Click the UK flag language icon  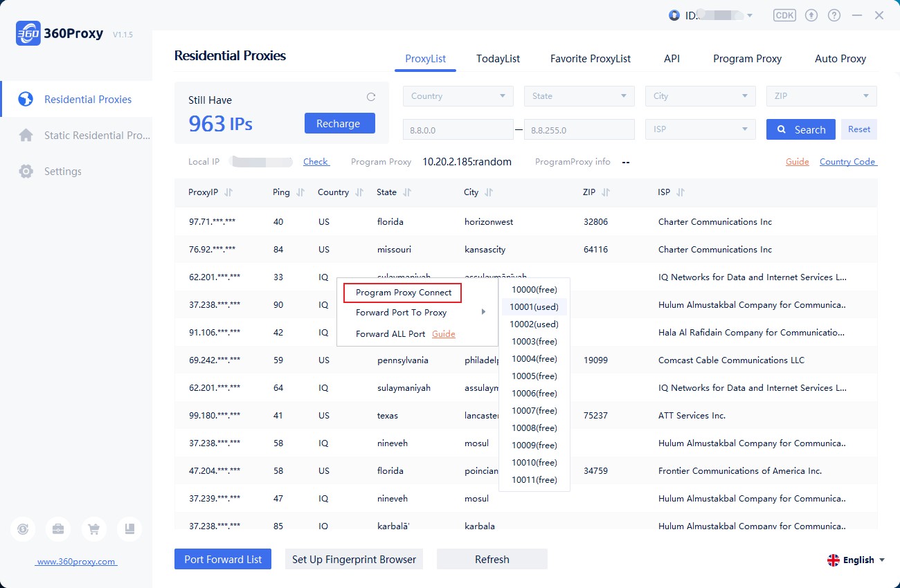[834, 560]
